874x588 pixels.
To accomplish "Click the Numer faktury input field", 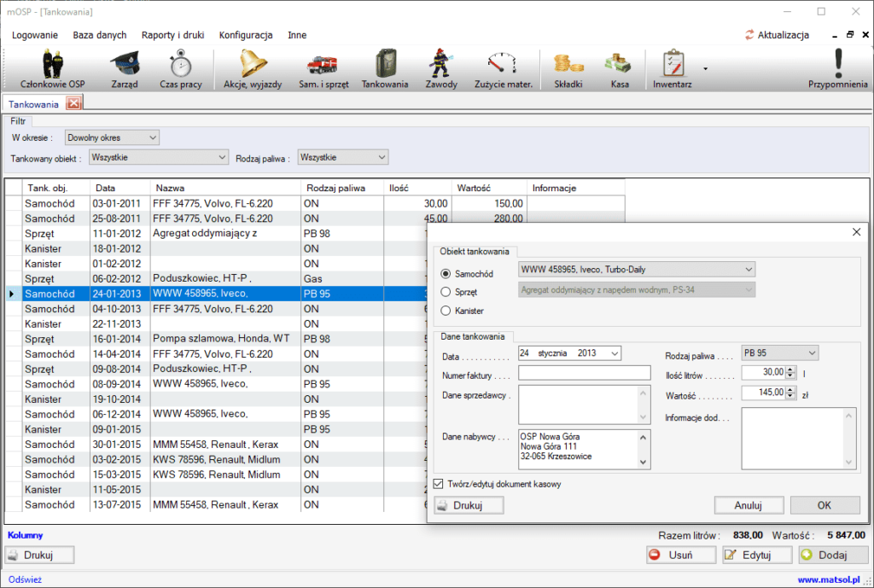I will pos(584,373).
